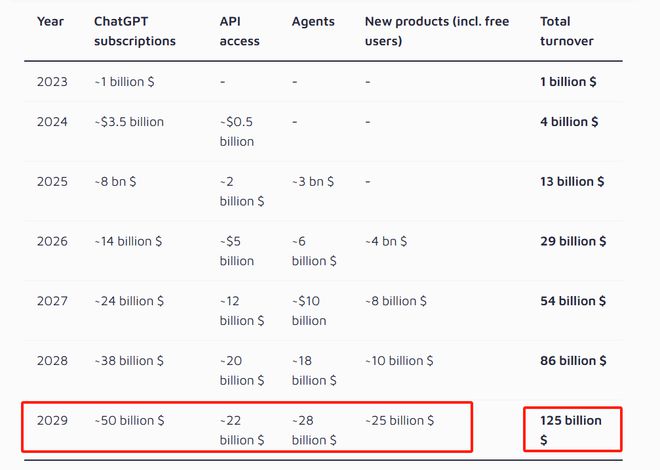This screenshot has width=660, height=470.
Task: Select the 2029 year cell
Action: [x=52, y=421]
